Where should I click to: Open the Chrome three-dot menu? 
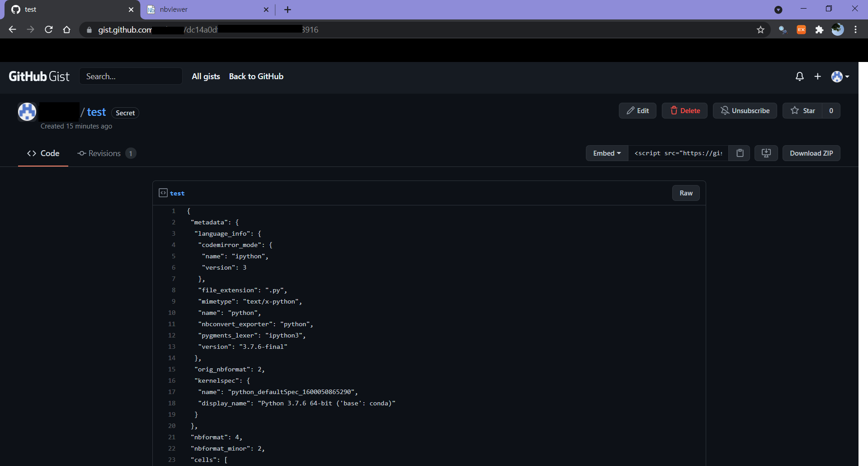coord(856,29)
